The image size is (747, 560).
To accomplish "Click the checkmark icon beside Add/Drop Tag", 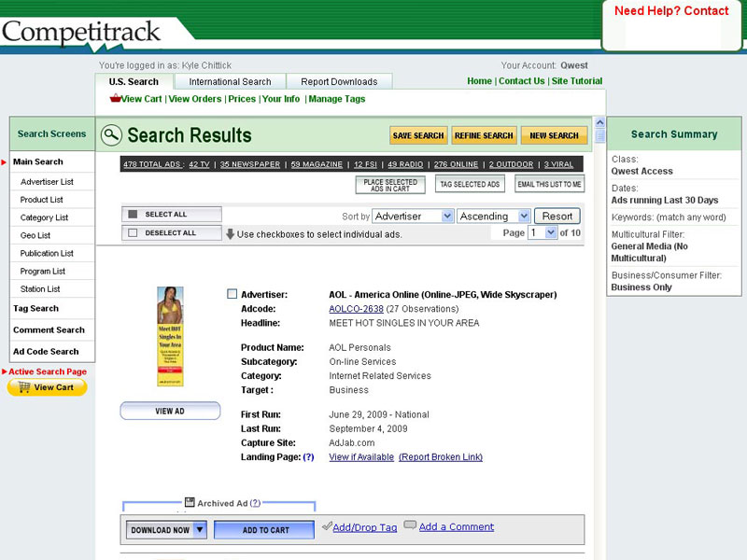I will pos(327,526).
